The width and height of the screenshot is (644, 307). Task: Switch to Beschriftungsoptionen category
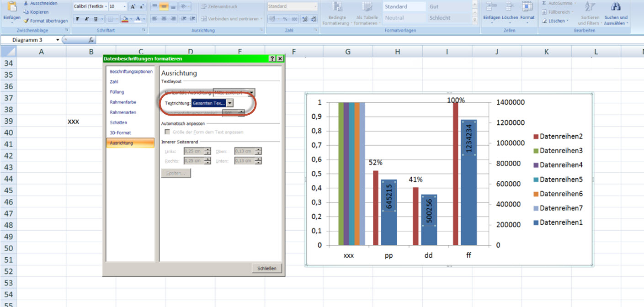coord(131,72)
